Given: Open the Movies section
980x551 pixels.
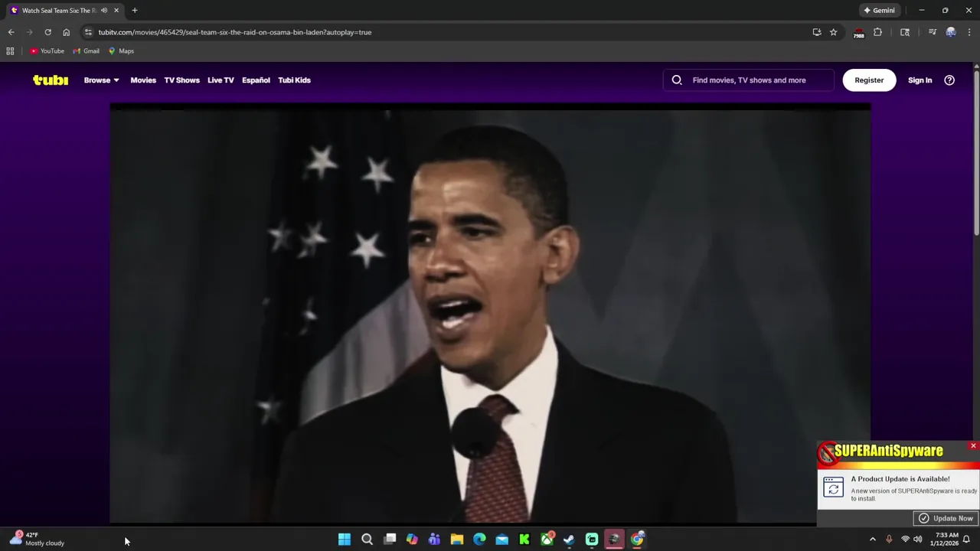Looking at the screenshot, I should pos(143,80).
